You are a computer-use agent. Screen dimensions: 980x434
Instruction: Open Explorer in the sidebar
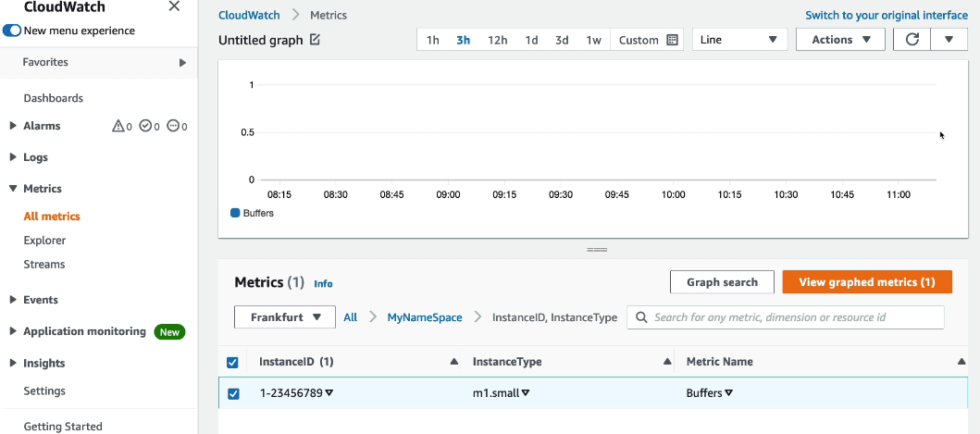(x=44, y=241)
